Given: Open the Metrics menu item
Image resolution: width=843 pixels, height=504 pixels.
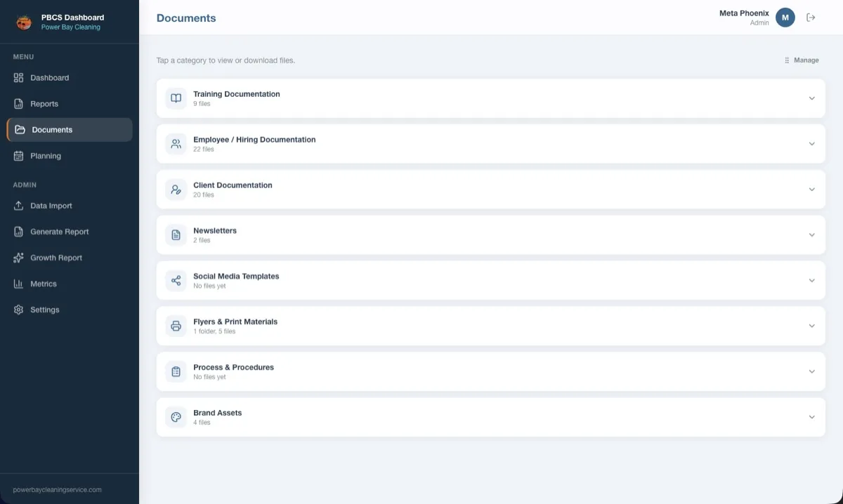Looking at the screenshot, I should [x=70, y=284].
